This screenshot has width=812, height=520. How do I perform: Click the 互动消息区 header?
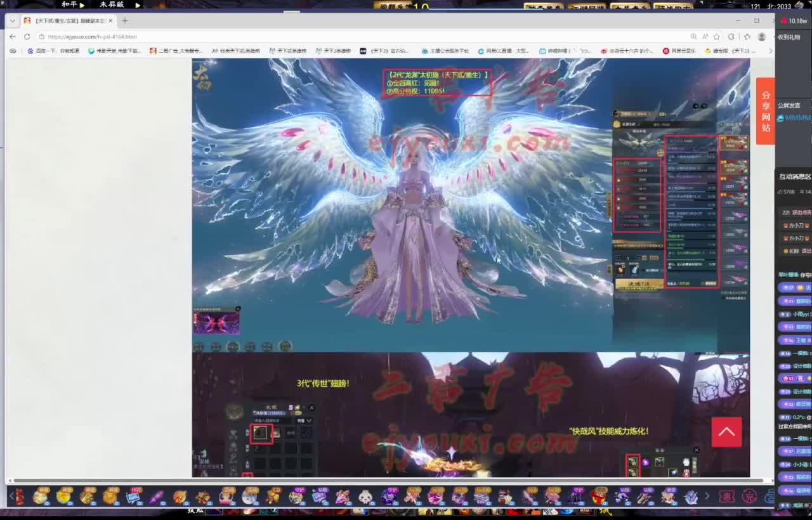tap(795, 176)
